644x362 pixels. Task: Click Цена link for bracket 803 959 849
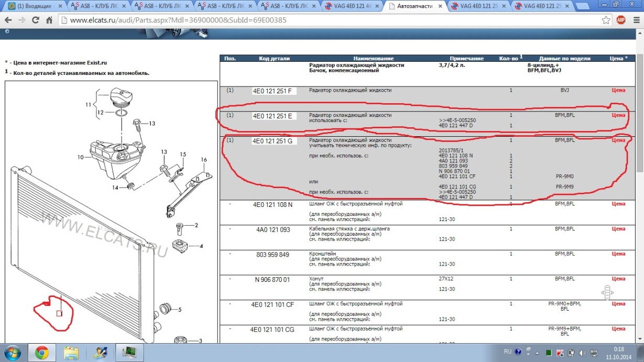coord(618,254)
